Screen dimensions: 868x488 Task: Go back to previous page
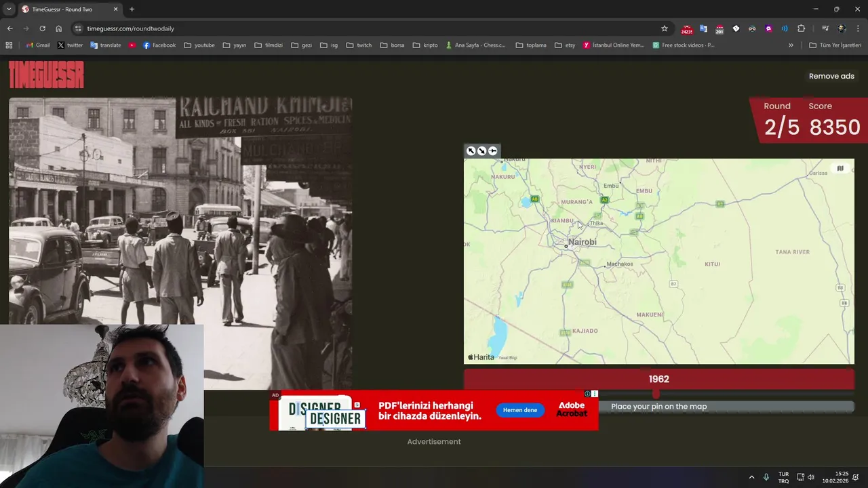(9, 28)
